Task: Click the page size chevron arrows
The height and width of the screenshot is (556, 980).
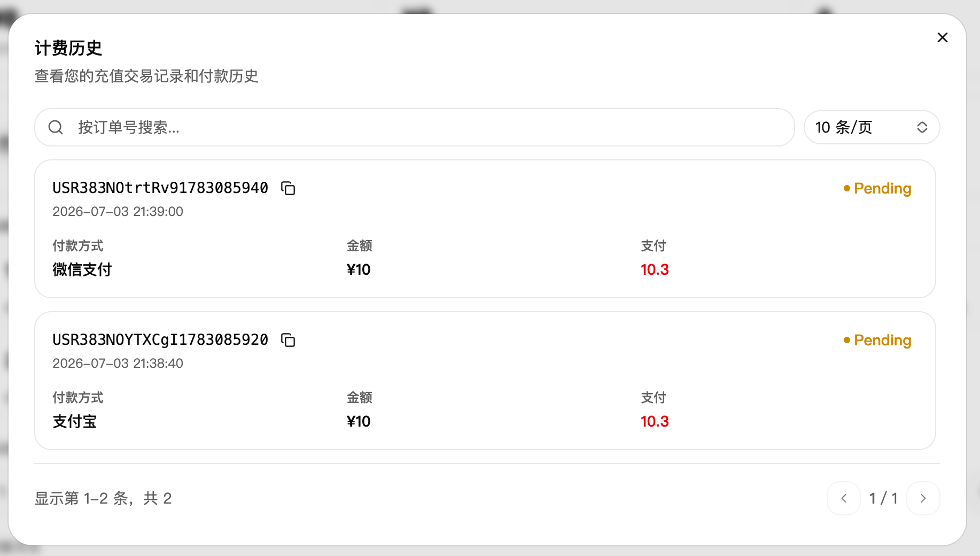Action: [x=922, y=127]
